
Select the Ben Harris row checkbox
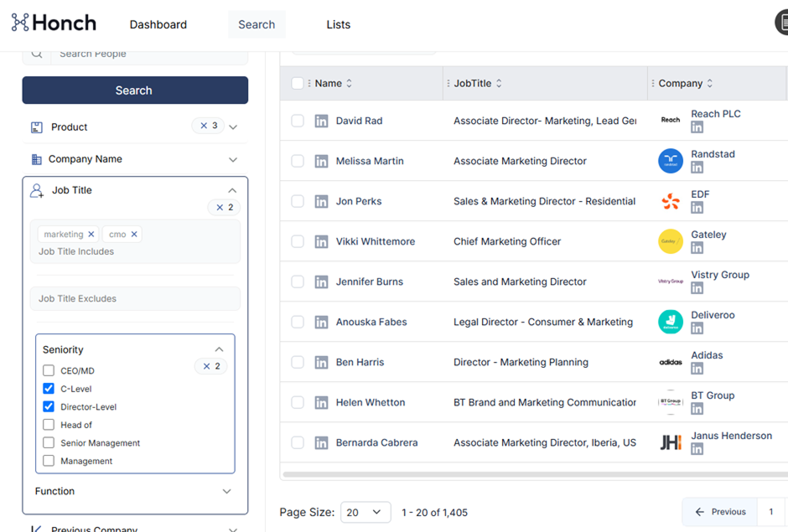[x=298, y=362]
